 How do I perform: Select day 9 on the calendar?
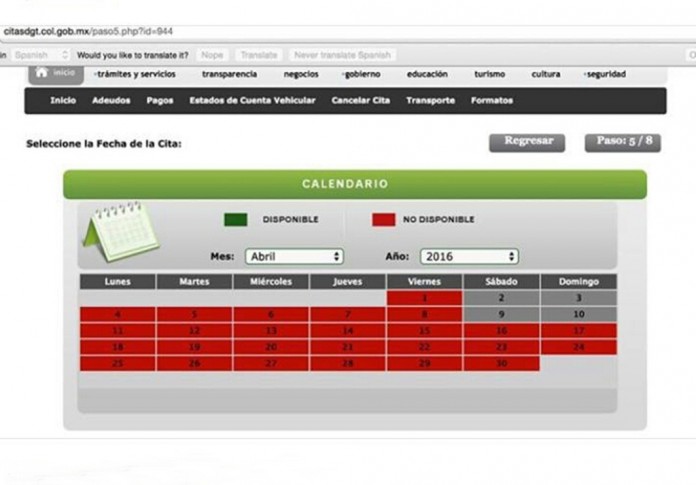(501, 314)
